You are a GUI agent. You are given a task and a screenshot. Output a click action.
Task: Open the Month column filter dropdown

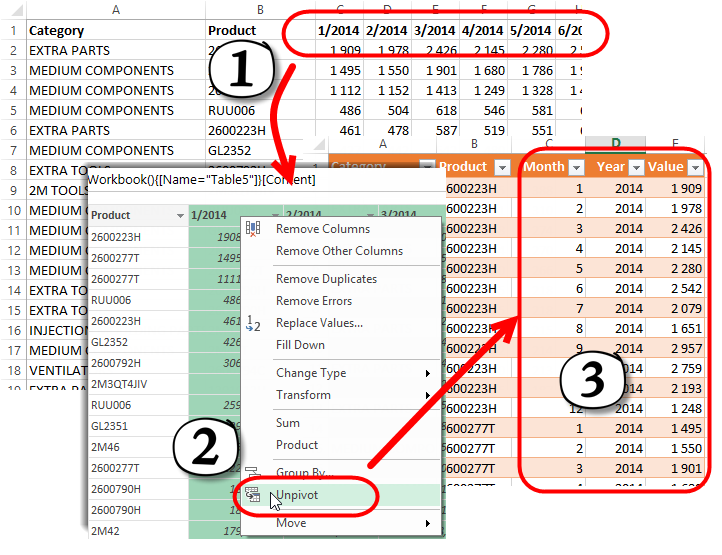(576, 167)
